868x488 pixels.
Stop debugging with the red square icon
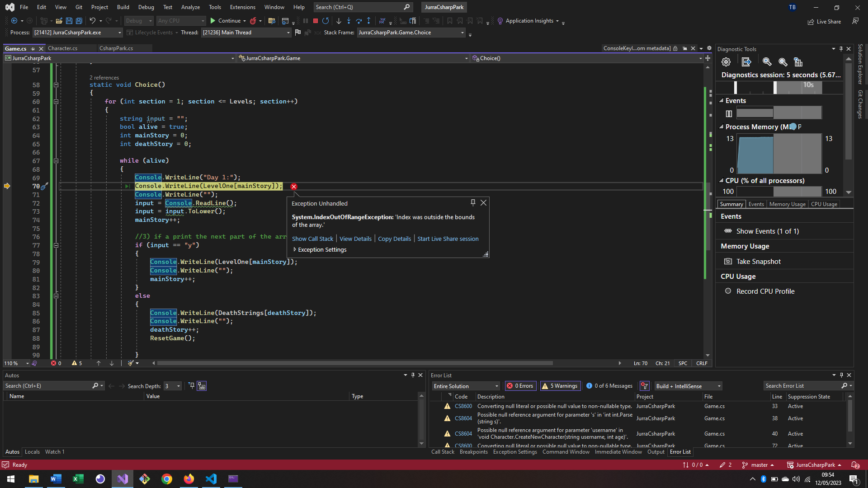click(316, 21)
